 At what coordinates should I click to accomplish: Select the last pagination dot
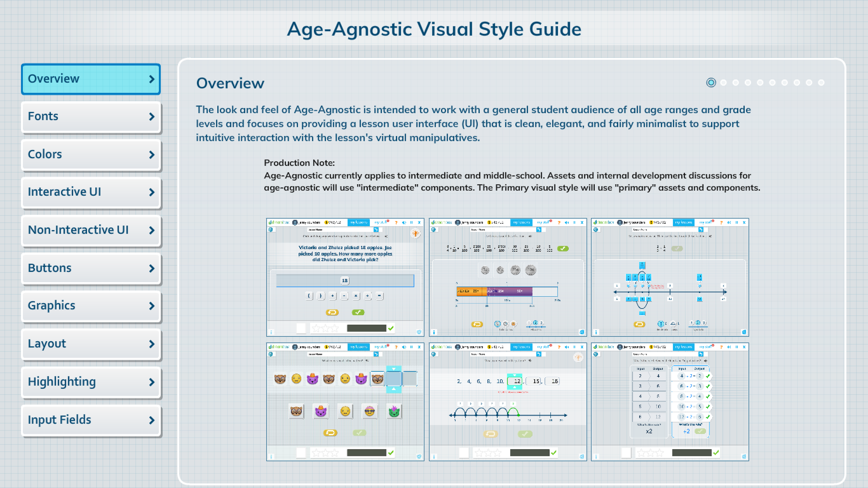click(x=821, y=83)
